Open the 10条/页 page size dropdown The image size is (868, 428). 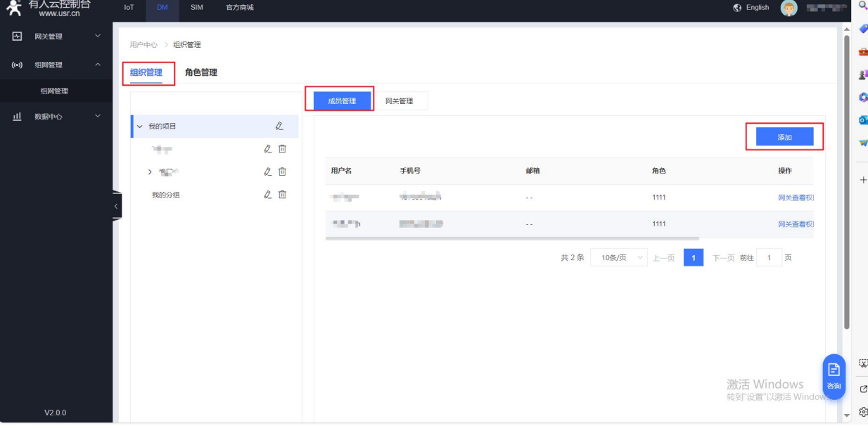(619, 258)
